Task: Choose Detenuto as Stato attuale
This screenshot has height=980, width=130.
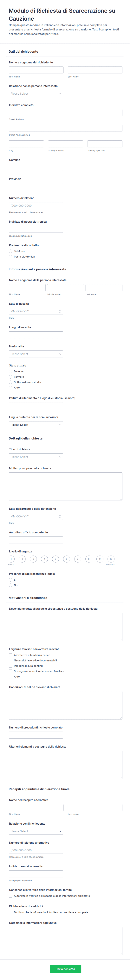Action: [x=11, y=371]
